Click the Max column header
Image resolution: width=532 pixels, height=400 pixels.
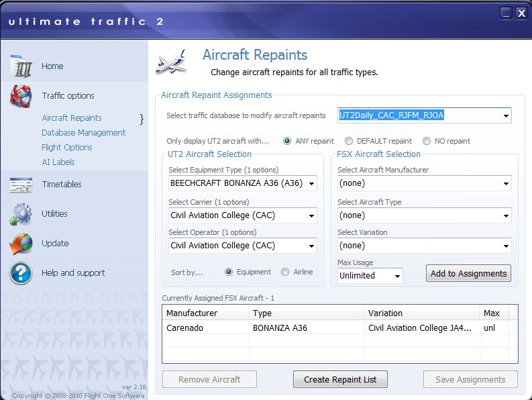tap(494, 313)
